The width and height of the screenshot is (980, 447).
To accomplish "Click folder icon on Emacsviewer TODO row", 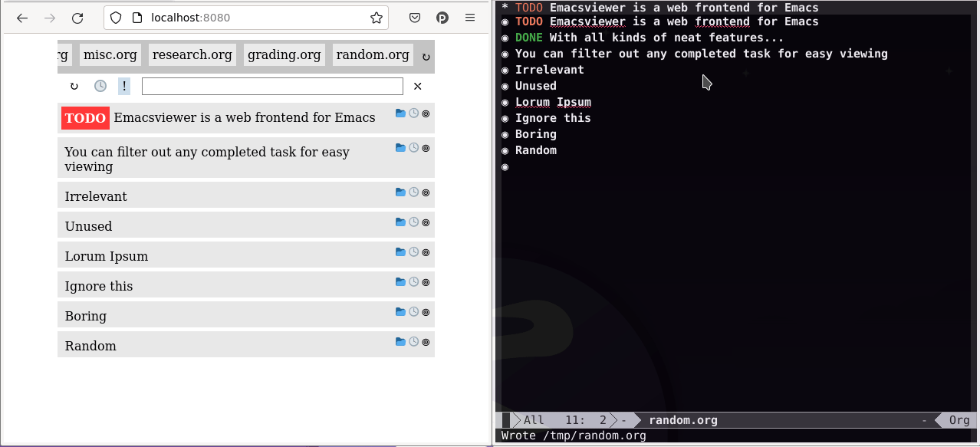I will click(x=400, y=113).
